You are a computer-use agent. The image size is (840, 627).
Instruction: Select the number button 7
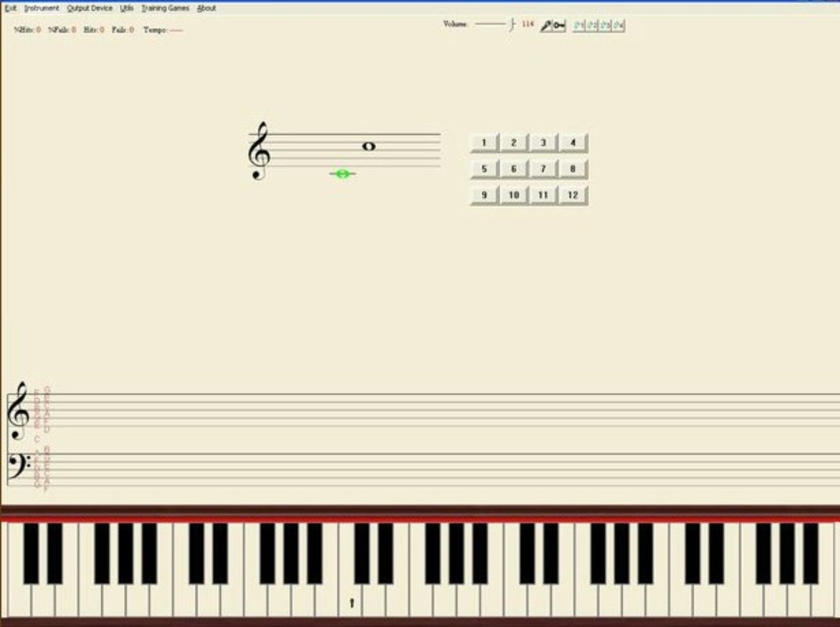[543, 169]
